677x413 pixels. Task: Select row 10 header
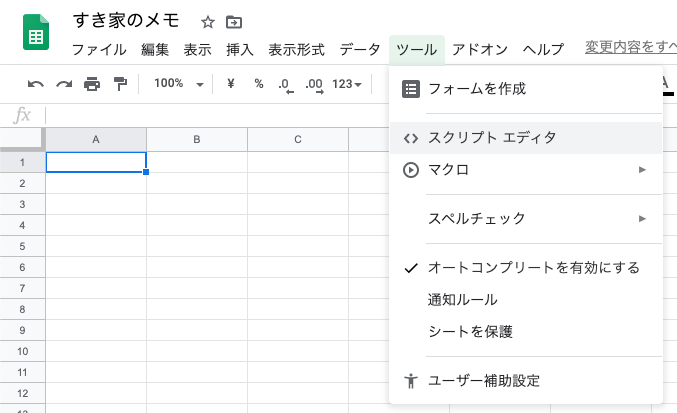point(22,351)
